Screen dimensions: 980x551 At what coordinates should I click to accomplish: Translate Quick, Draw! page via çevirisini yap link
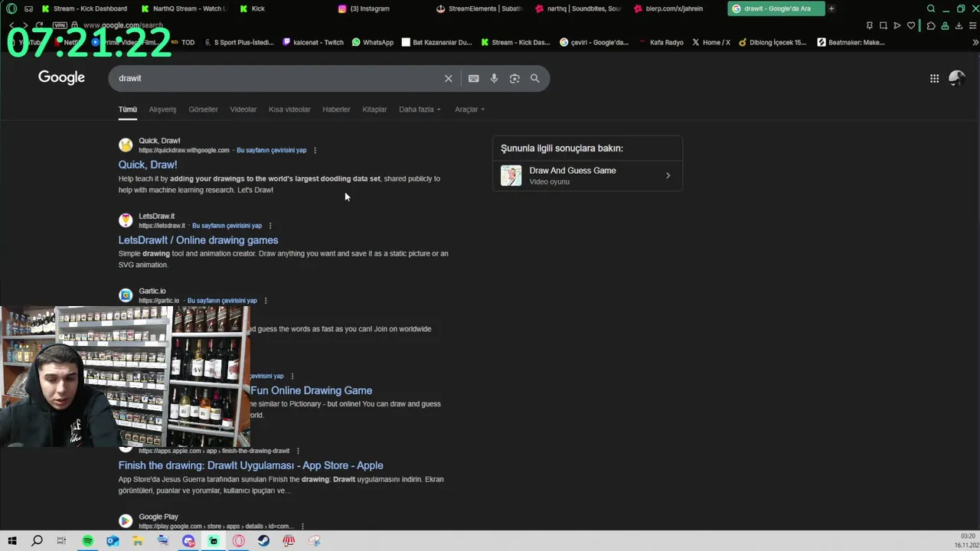(271, 151)
